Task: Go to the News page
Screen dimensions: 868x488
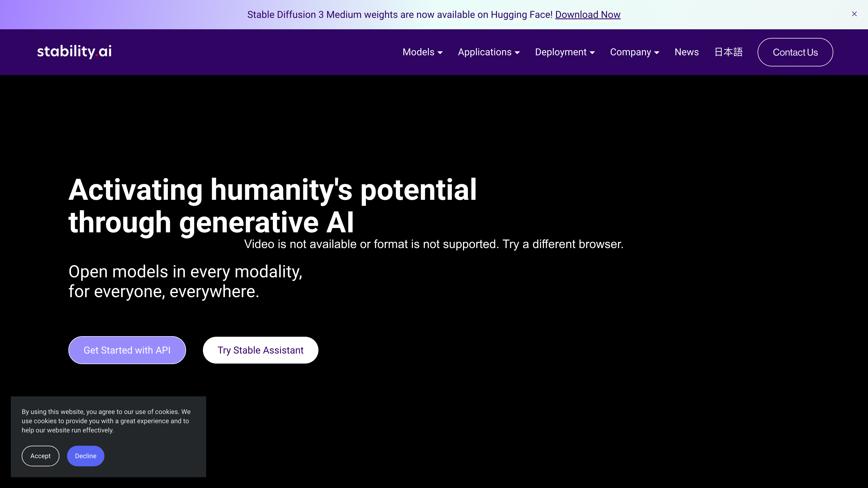Action: click(686, 52)
